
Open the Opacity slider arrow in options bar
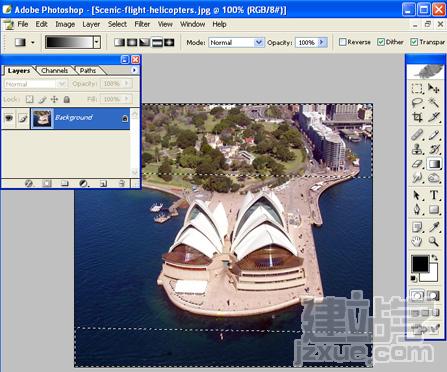[x=322, y=42]
